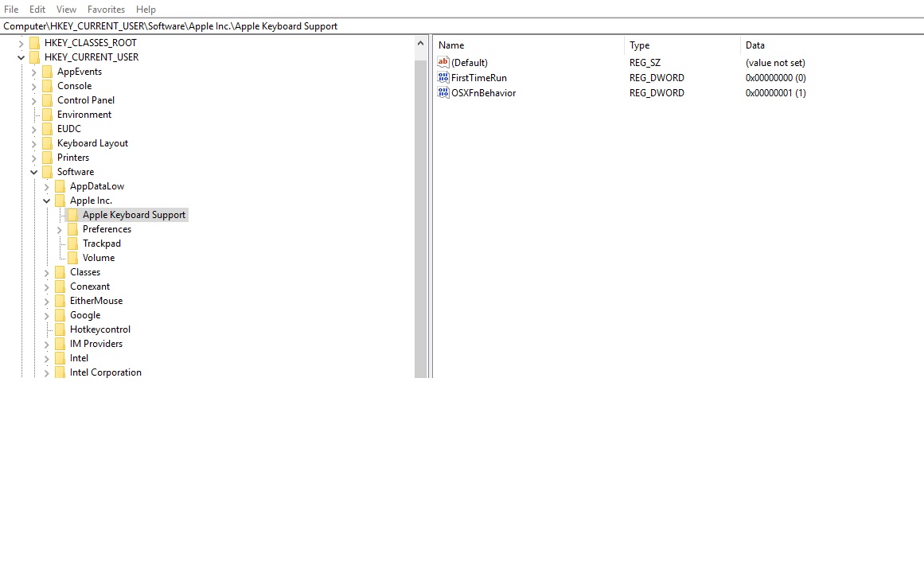The image size is (924, 573).
Task: Expand the Printers key
Action: 33,158
